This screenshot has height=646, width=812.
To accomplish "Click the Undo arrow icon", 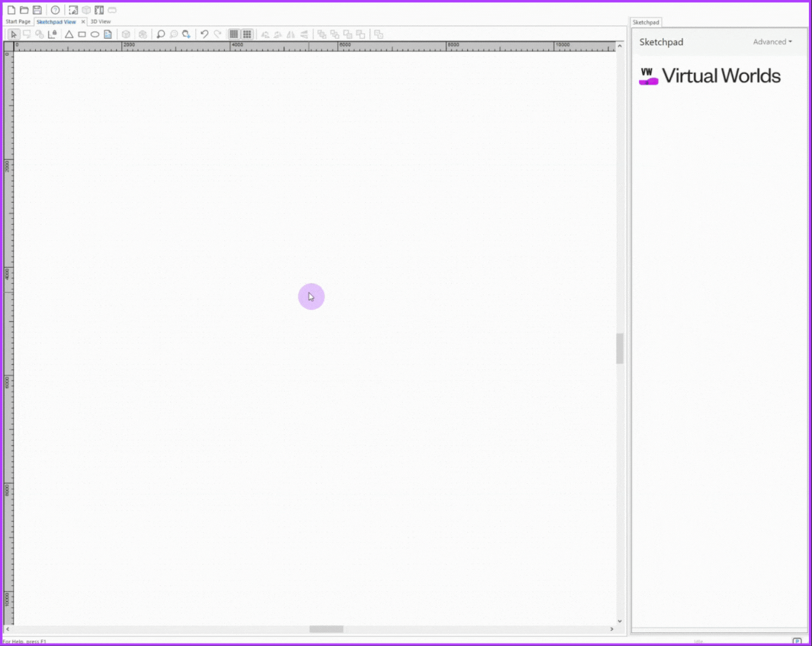I will (x=204, y=35).
